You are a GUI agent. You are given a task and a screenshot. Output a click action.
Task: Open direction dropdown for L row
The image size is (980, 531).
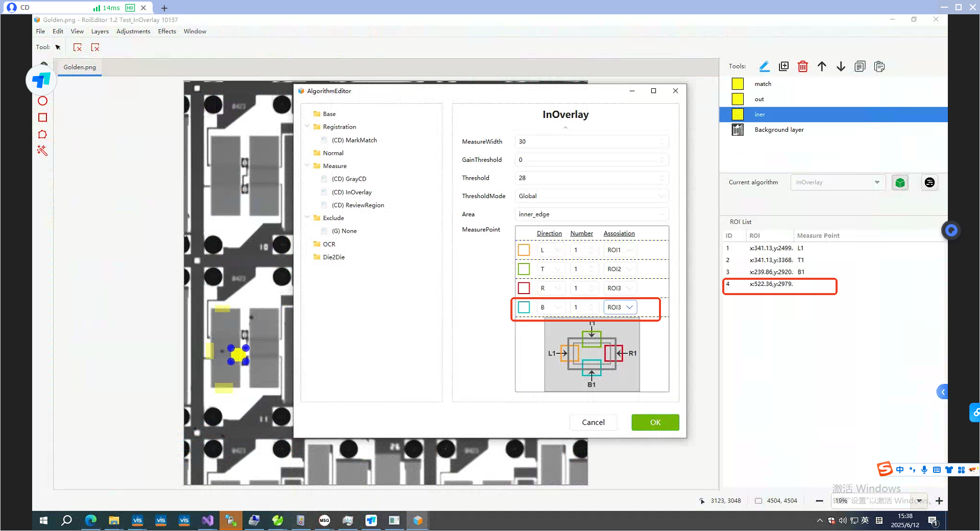(x=550, y=250)
